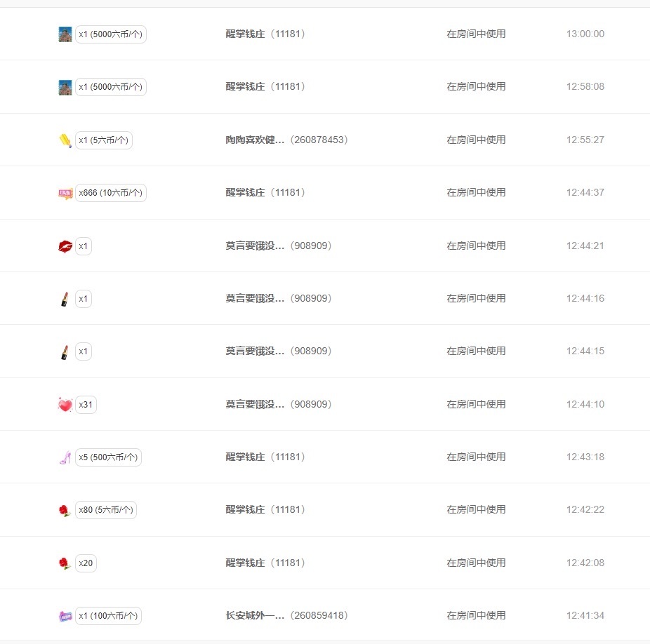650x644 pixels.
Task: Click the rose gift icon beside x20
Action: tap(65, 563)
